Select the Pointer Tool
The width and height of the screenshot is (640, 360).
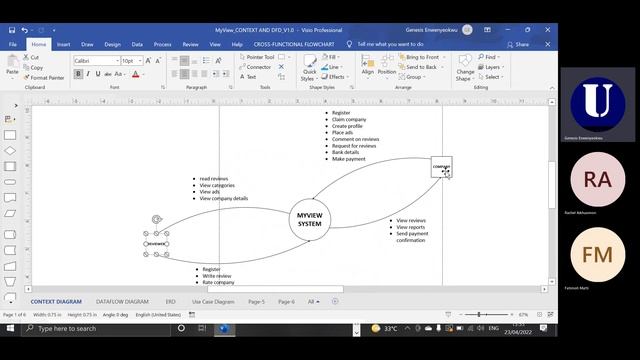pos(257,57)
